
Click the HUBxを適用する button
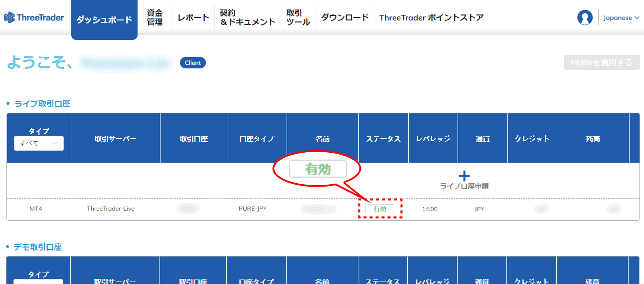pos(602,62)
